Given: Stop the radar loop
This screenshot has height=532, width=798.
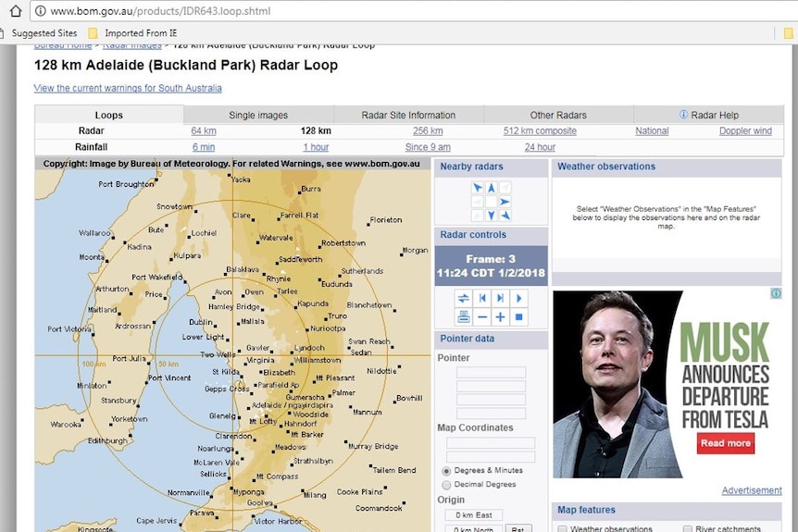Looking at the screenshot, I should [518, 316].
